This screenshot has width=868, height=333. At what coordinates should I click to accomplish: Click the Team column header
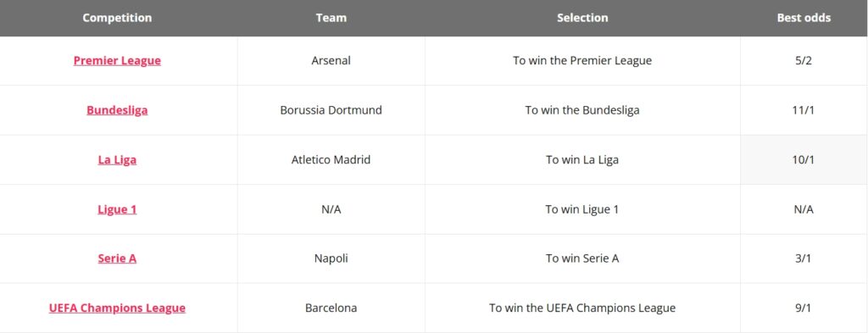331,18
